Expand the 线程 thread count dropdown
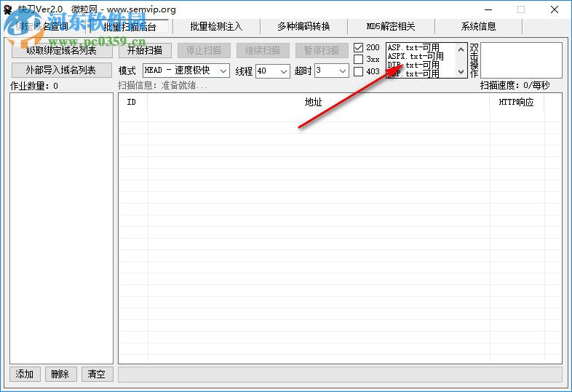Viewport: 572px width, 392px height. click(x=283, y=71)
